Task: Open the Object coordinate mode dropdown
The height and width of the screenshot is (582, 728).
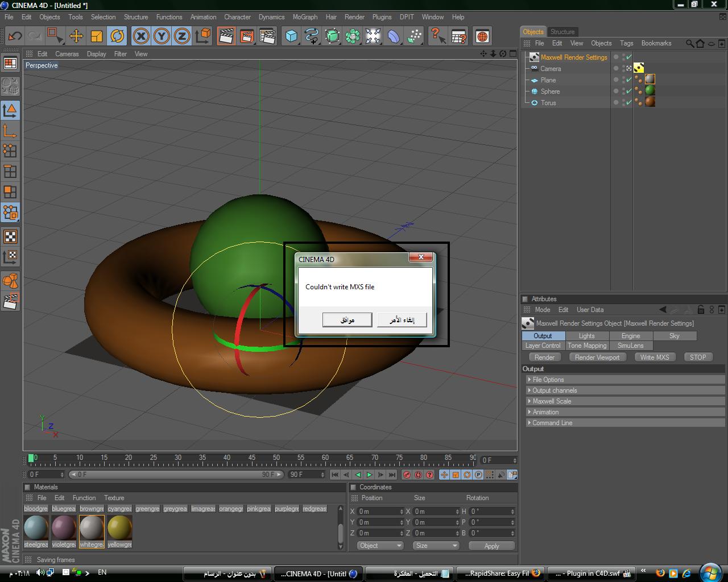Action: [380, 546]
